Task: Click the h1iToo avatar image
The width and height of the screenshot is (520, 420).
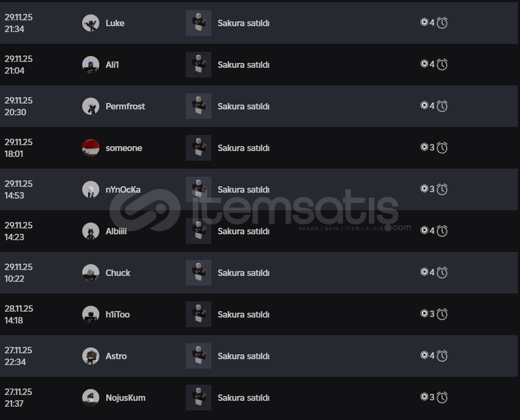Action: tap(91, 314)
